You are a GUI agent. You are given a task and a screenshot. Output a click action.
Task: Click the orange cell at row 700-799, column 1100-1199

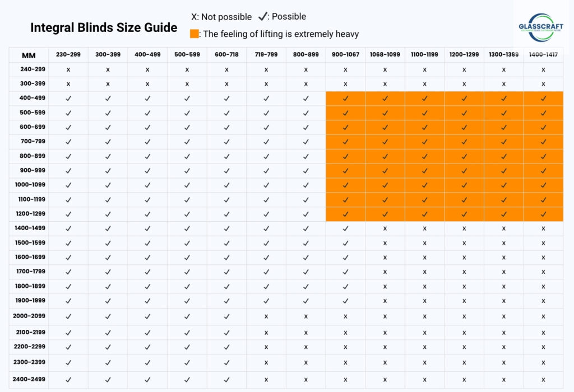(425, 142)
